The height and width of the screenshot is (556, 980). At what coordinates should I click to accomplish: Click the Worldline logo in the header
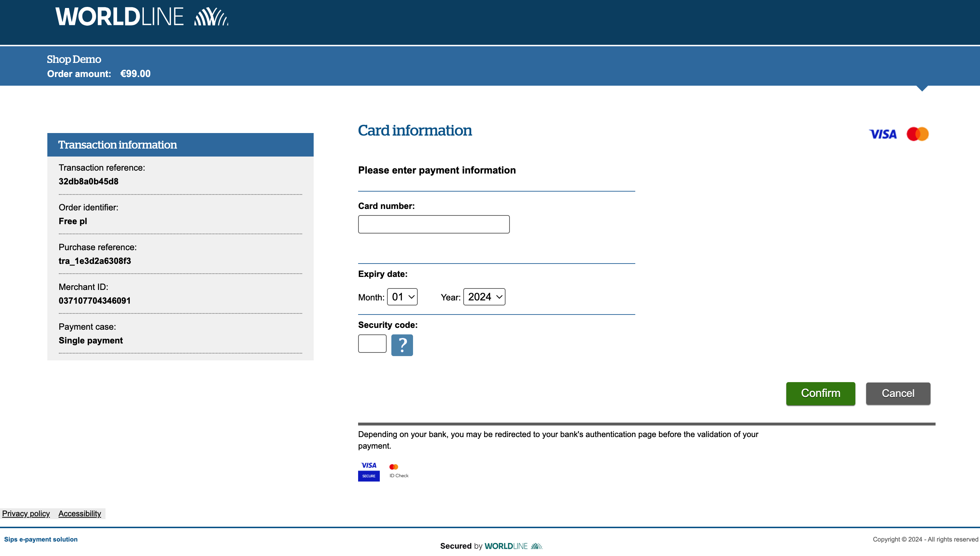pyautogui.click(x=142, y=17)
